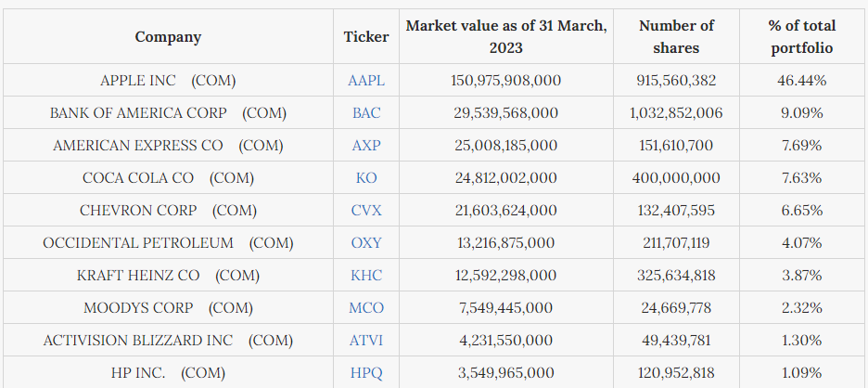Image resolution: width=868 pixels, height=388 pixels.
Task: Click the ATVI ticker link
Action: [x=366, y=341]
